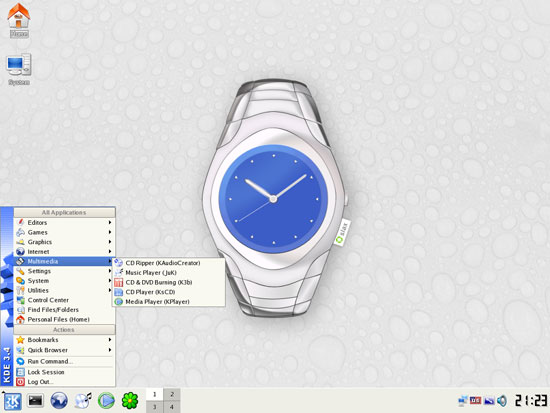Launch the CD music player panel icon
The image size is (550, 413).
pyautogui.click(x=83, y=401)
